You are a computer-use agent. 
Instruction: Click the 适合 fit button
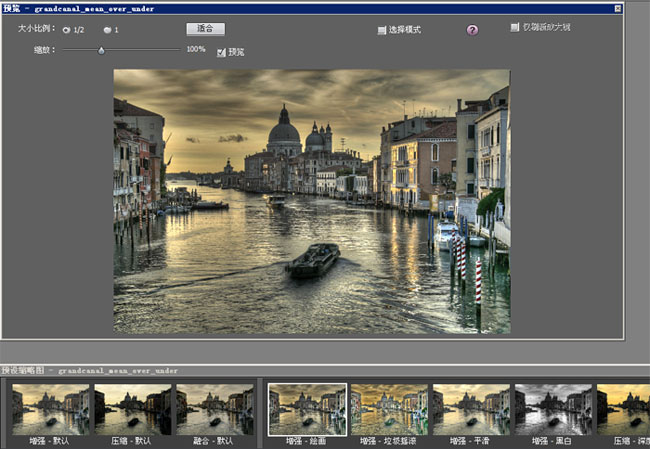(x=206, y=29)
